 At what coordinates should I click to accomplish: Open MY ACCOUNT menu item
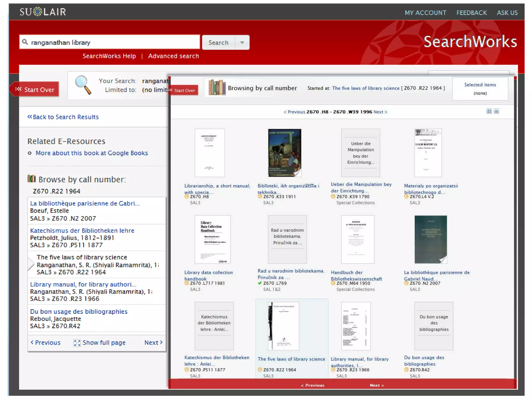pyautogui.click(x=425, y=13)
